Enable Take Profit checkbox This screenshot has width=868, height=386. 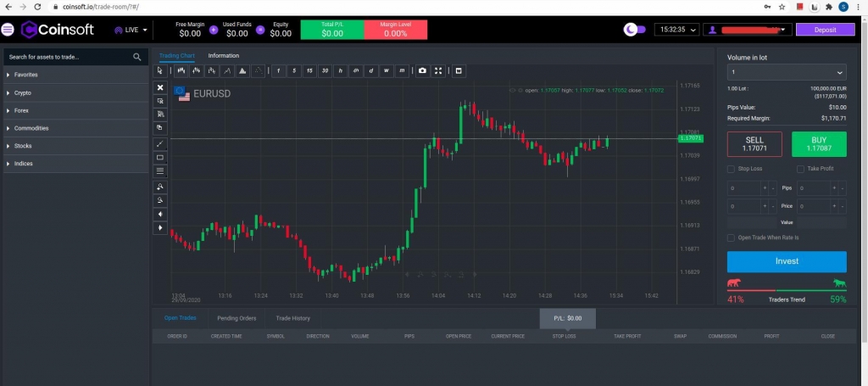point(800,169)
